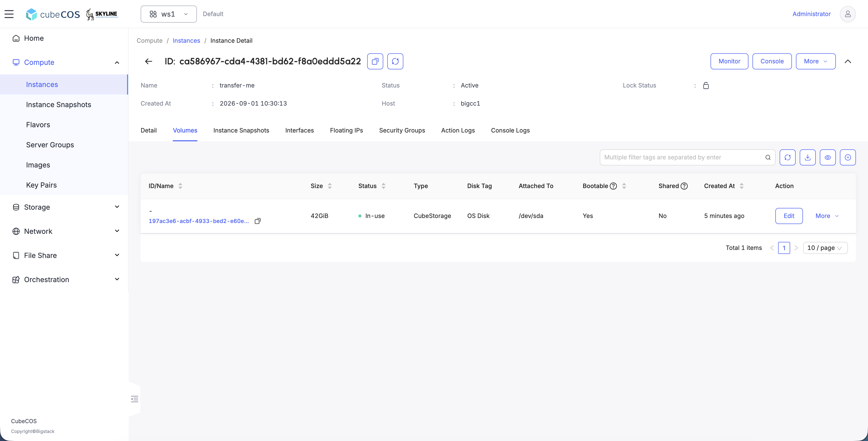Sort volumes by Size
The height and width of the screenshot is (441, 868).
tap(330, 186)
